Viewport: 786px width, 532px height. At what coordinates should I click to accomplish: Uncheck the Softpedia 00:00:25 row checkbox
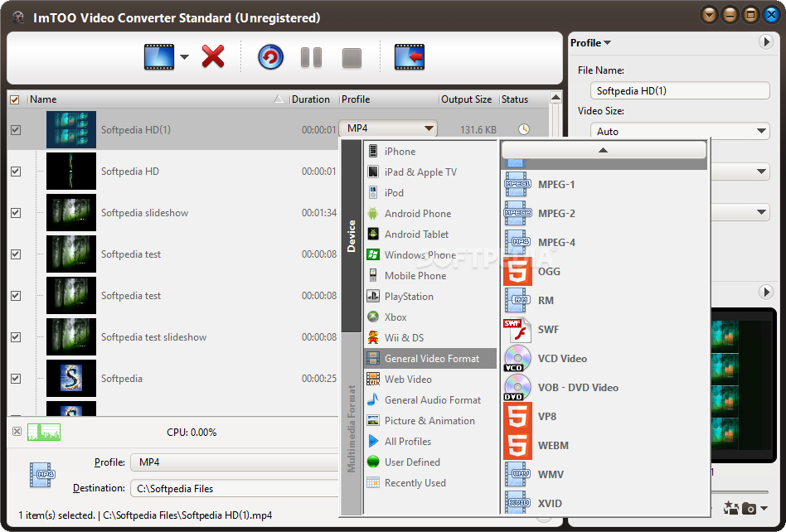16,379
